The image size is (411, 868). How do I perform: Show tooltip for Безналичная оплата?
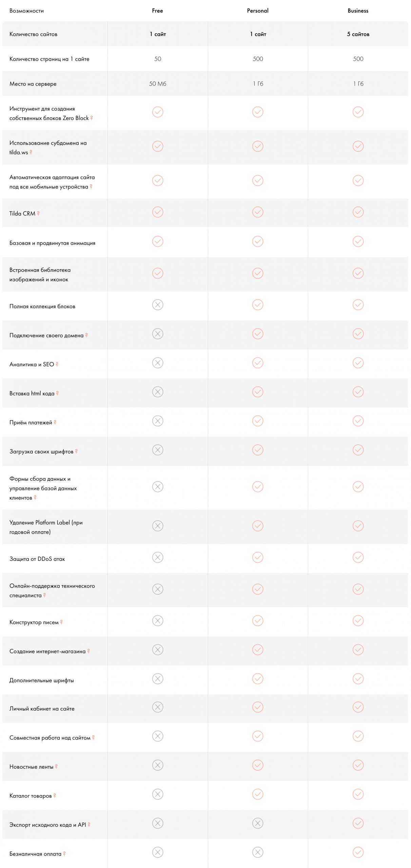64,854
